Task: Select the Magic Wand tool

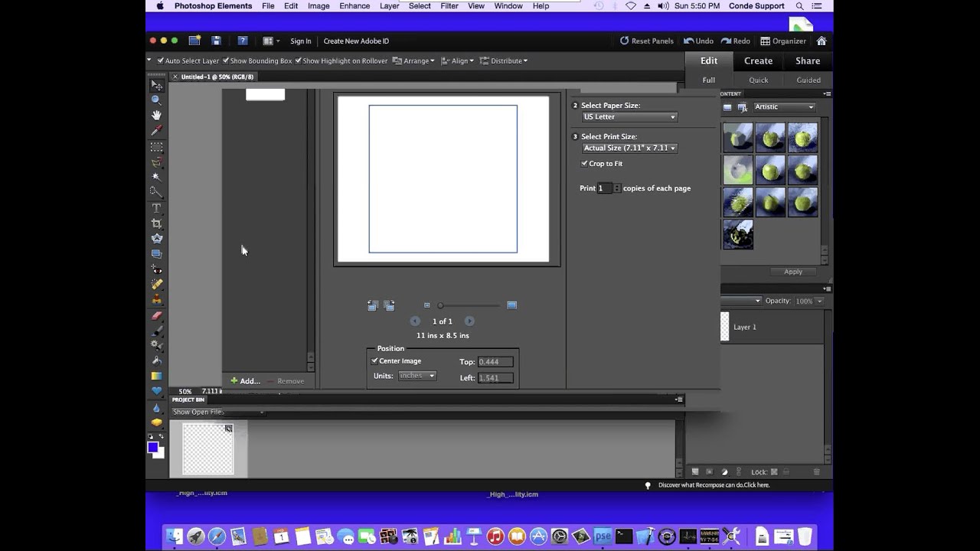Action: [156, 177]
